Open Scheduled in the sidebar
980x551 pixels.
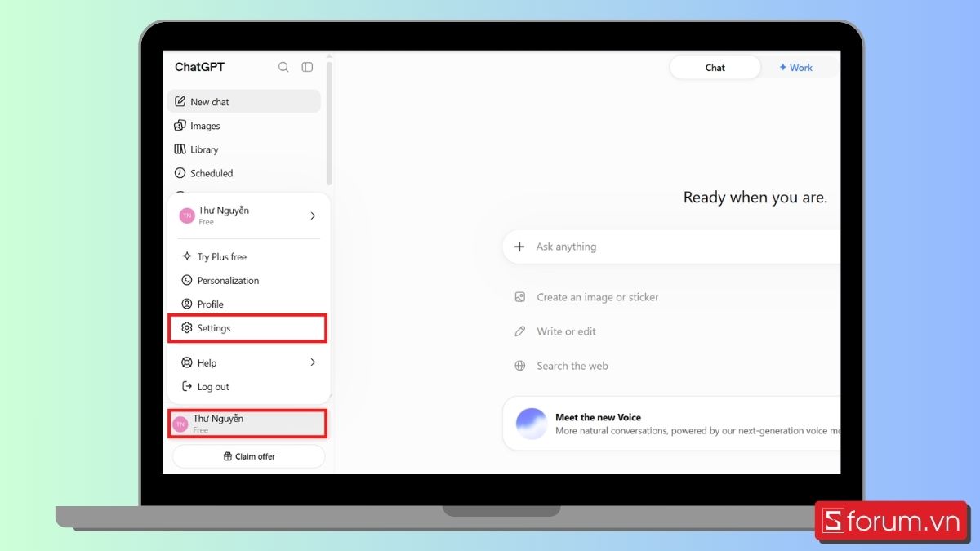pos(244,173)
